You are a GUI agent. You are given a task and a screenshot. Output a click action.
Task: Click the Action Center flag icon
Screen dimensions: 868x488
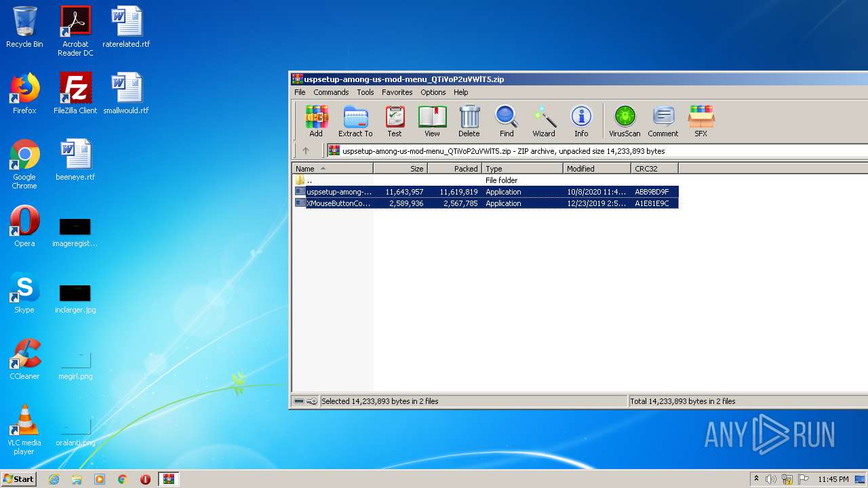(x=804, y=479)
